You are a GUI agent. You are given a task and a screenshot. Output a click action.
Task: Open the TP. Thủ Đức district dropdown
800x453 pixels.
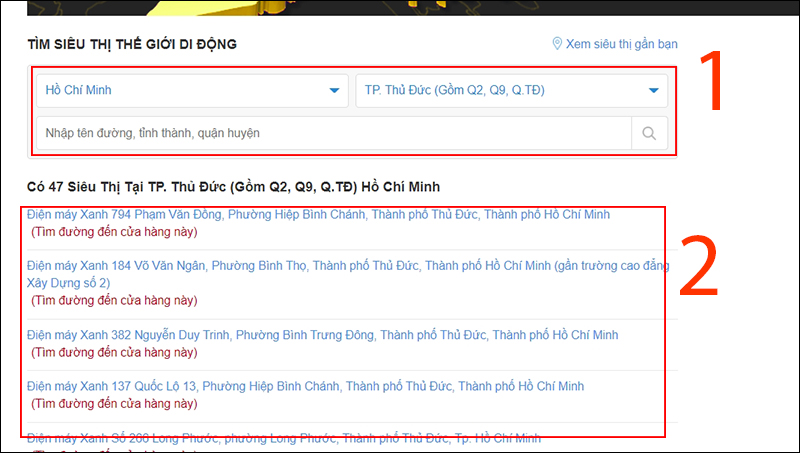coord(512,90)
